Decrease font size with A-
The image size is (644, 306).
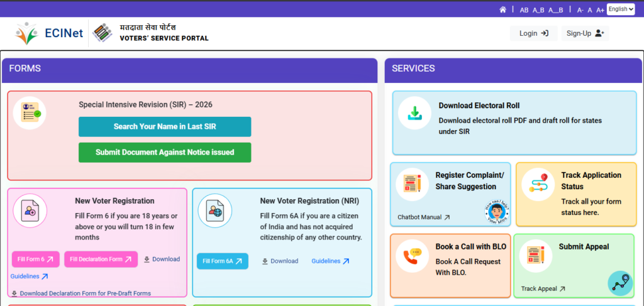click(580, 10)
